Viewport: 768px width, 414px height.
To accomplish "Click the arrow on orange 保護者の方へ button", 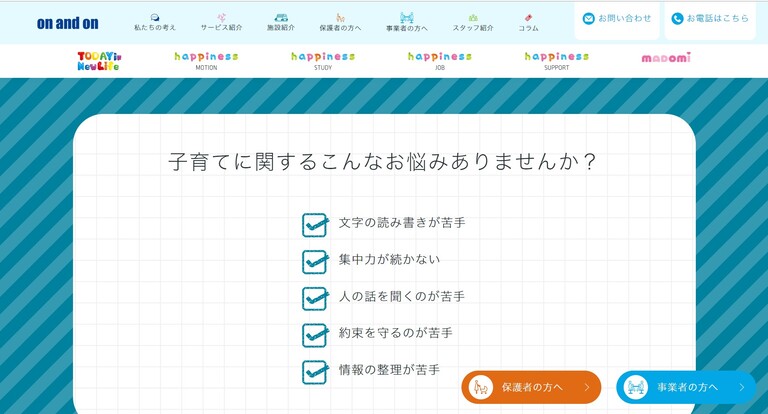I will coord(587,388).
